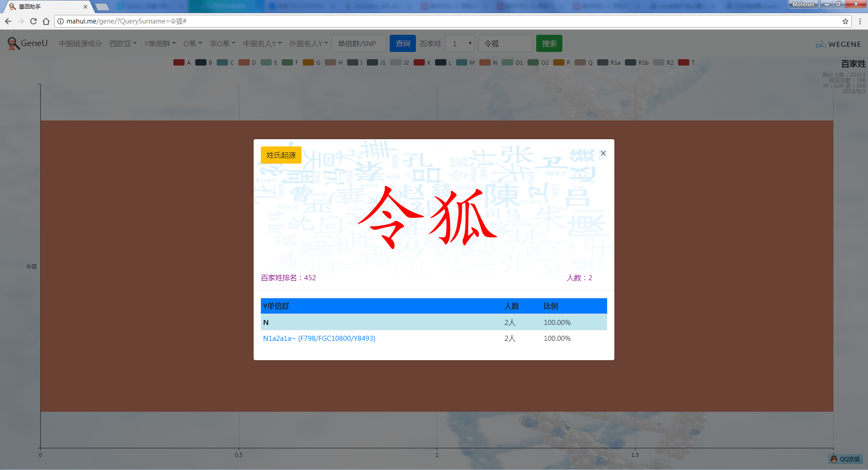Click the 比例 table header

click(551, 306)
